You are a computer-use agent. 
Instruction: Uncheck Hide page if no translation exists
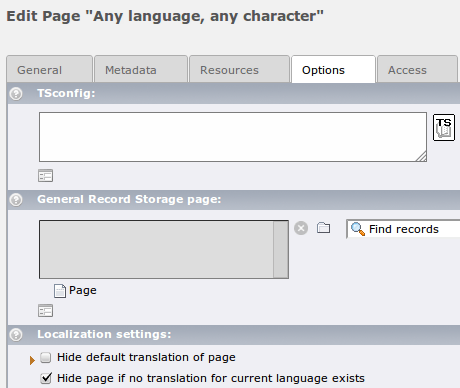(x=46, y=378)
